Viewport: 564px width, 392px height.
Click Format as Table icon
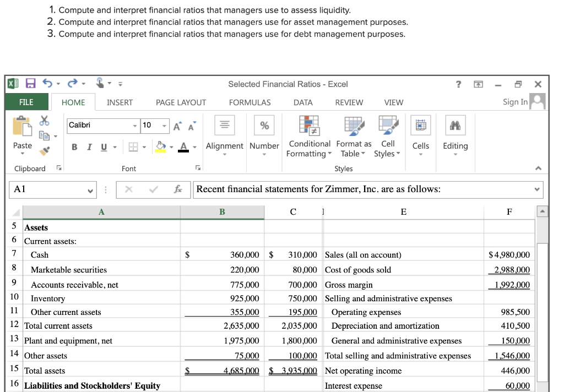354,126
